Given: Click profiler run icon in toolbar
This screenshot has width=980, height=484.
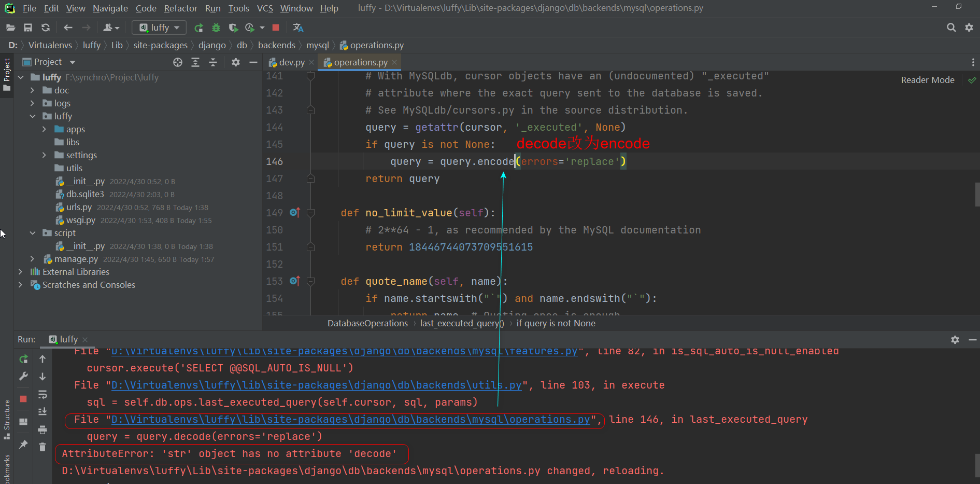Looking at the screenshot, I should pos(250,27).
